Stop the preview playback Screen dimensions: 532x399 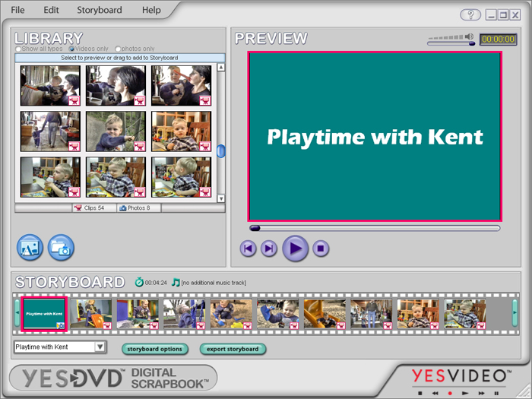321,249
